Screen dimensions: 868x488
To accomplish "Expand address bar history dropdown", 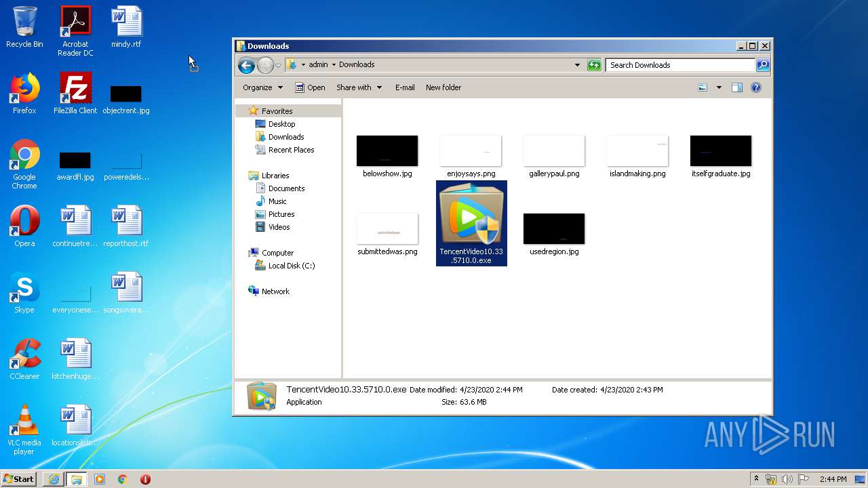I will [x=577, y=65].
